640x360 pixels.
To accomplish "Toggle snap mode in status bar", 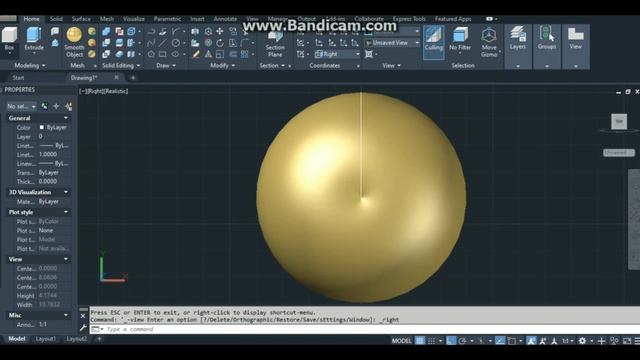I will coord(431,340).
